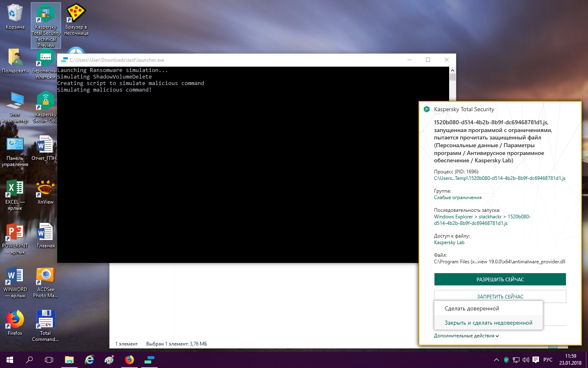Open Internet Explorer from the taskbar
The width and height of the screenshot is (588, 368).
point(89,360)
